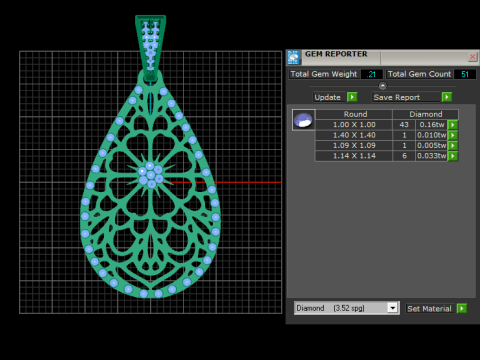Click the GEM REPORTER title bar text
The width and height of the screenshot is (480, 360).
[x=336, y=54]
